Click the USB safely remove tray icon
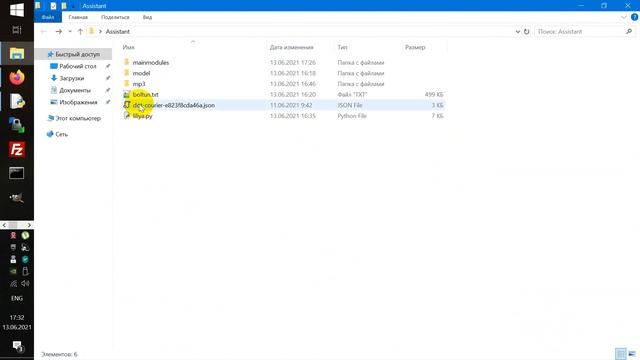 (x=25, y=271)
